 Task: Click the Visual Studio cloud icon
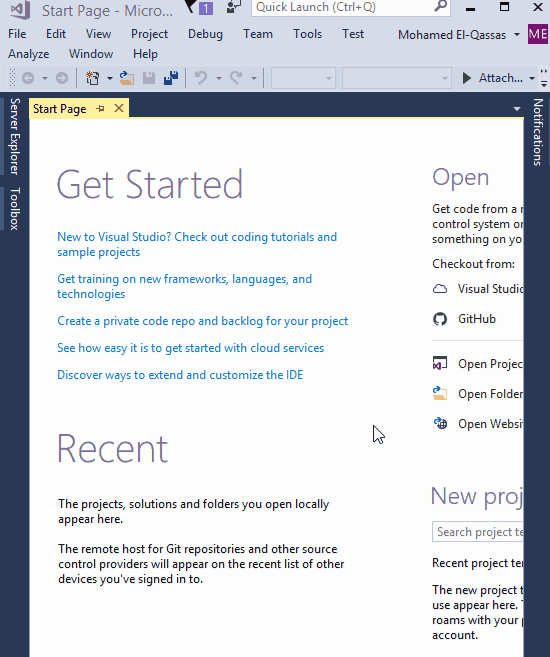tap(440, 289)
